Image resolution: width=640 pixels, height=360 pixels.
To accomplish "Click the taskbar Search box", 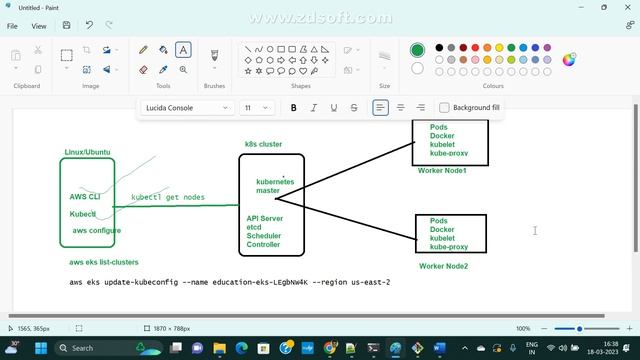I will [x=109, y=348].
